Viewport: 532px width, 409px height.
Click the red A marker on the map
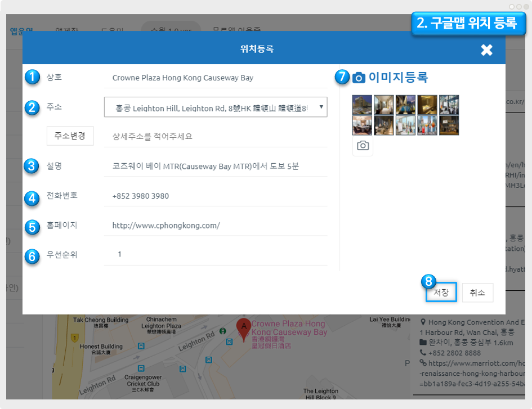(243, 329)
